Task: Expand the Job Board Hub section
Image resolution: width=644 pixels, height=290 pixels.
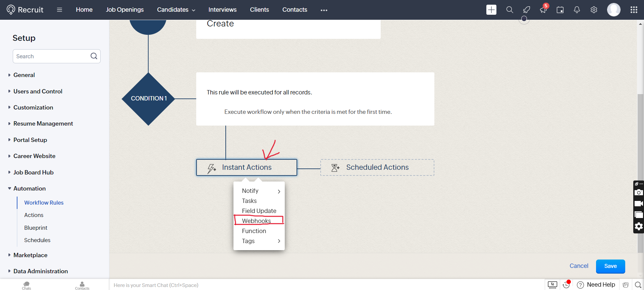Action: click(9, 172)
